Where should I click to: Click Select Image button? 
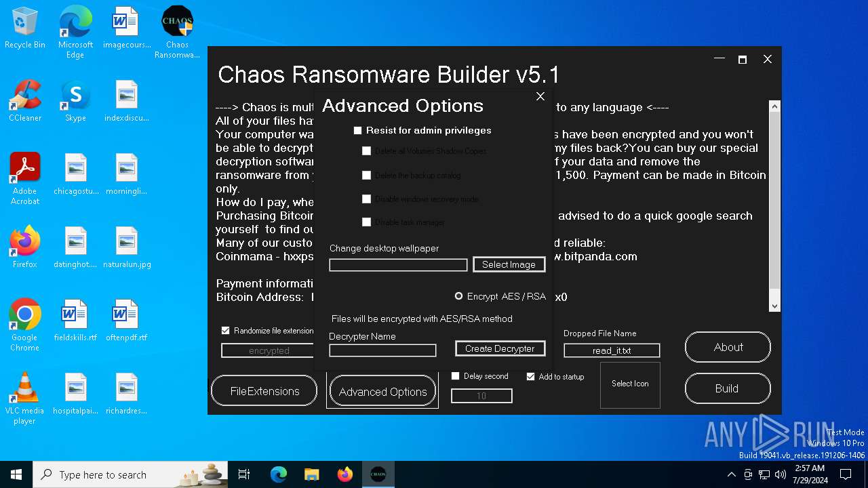(x=509, y=264)
